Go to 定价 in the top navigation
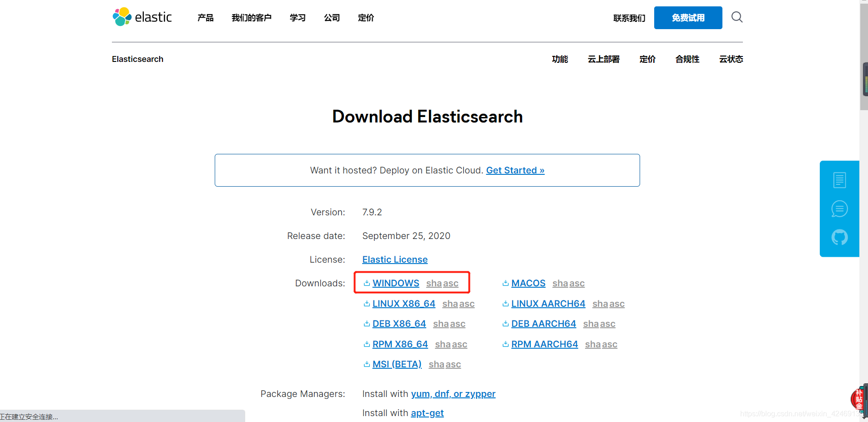868x422 pixels. pos(366,18)
